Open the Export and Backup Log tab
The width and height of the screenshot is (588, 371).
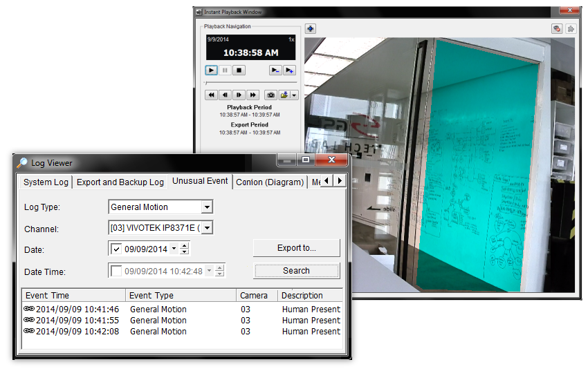pyautogui.click(x=120, y=182)
